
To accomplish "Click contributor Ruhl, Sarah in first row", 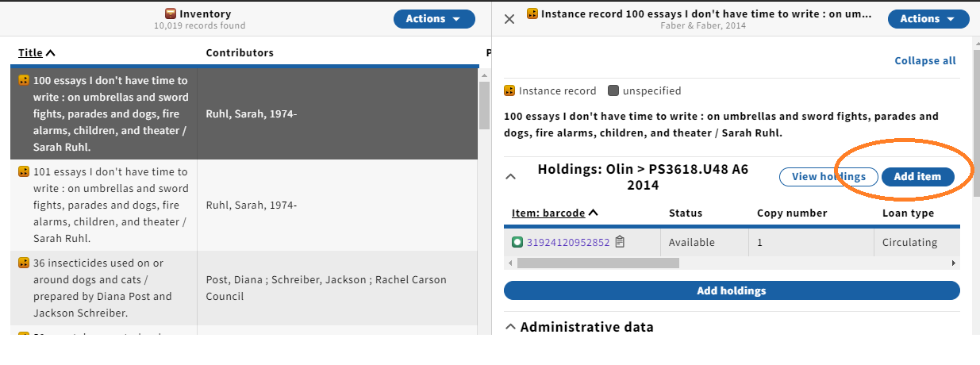I will pyautogui.click(x=252, y=114).
